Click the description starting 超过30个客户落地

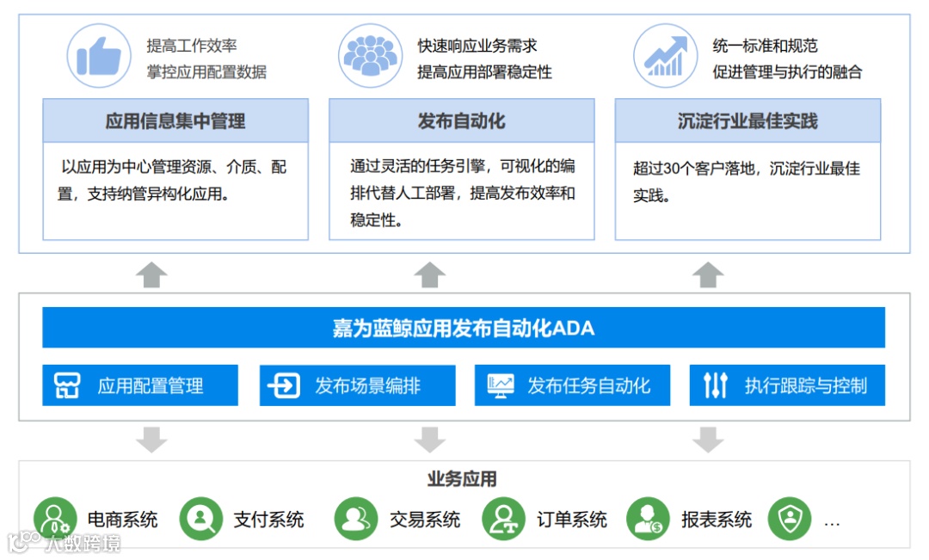coord(747,182)
